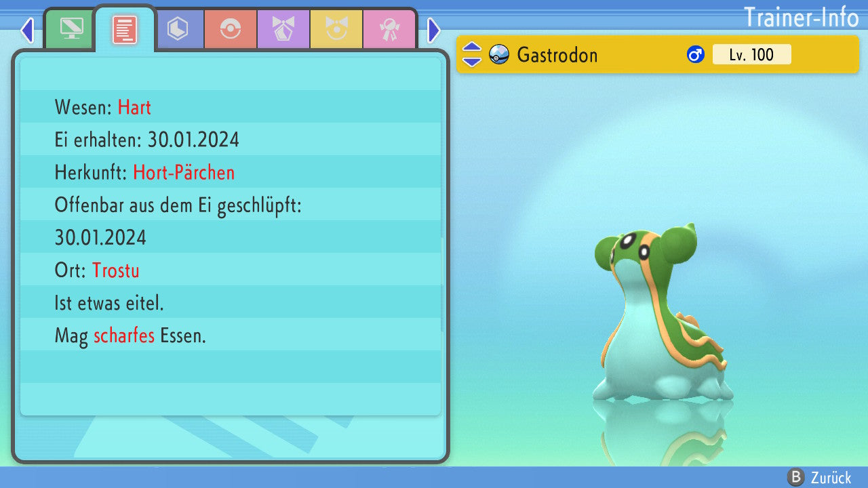Open the green monitor summary tab
The height and width of the screenshot is (488, 868).
pyautogui.click(x=71, y=29)
